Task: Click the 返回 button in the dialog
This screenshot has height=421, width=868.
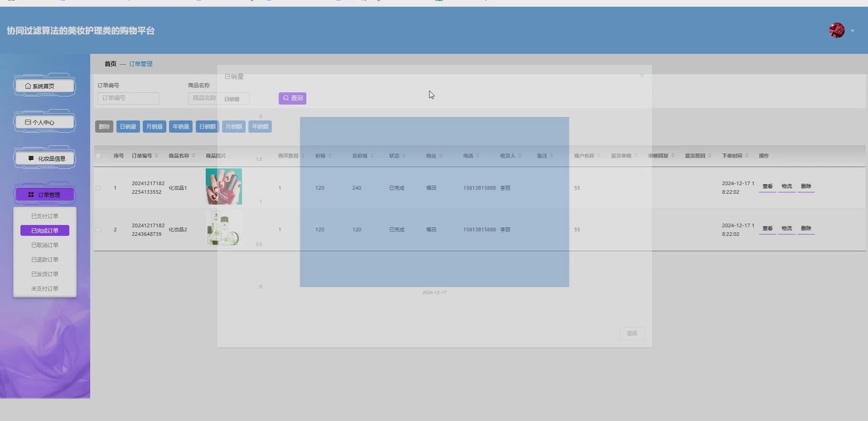Action: [x=632, y=333]
